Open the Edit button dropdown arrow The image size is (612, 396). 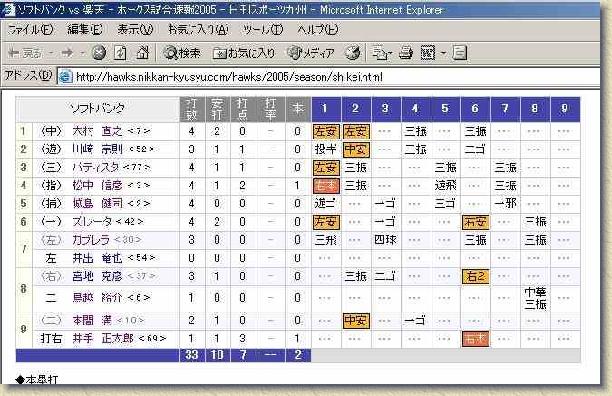tap(443, 53)
